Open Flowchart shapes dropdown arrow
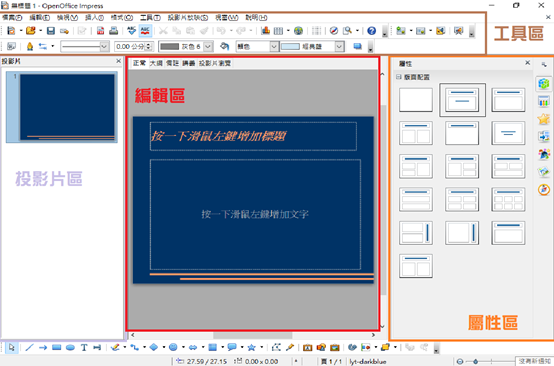 [x=222, y=348]
